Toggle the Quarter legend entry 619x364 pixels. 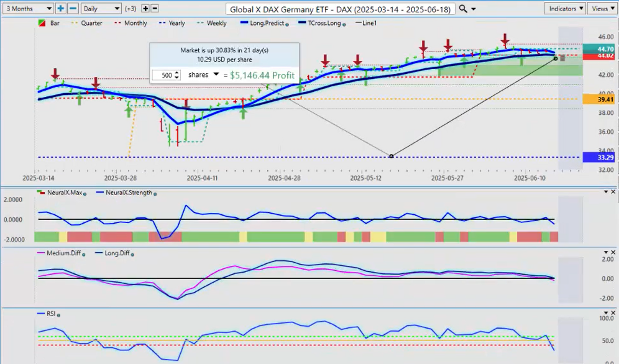(87, 23)
